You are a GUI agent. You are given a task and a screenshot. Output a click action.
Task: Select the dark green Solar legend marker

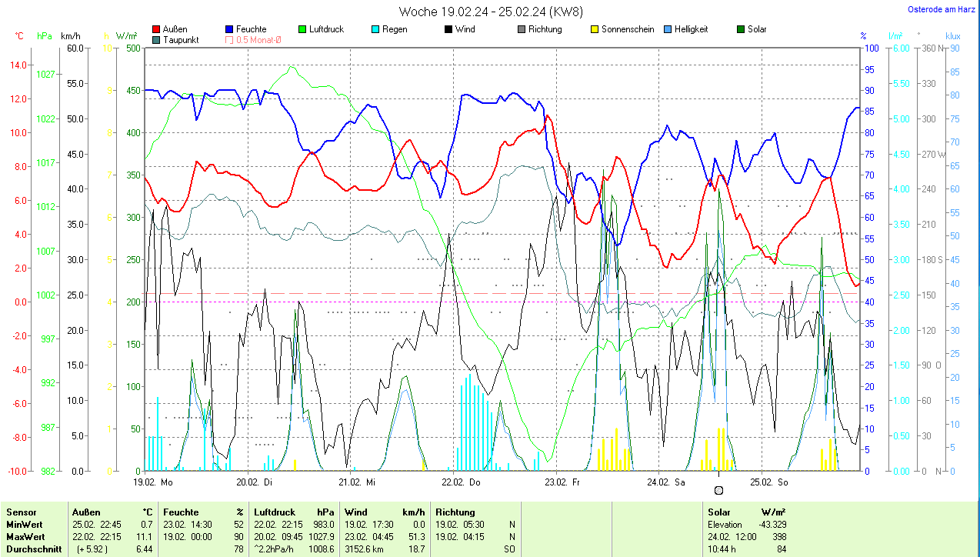click(741, 29)
